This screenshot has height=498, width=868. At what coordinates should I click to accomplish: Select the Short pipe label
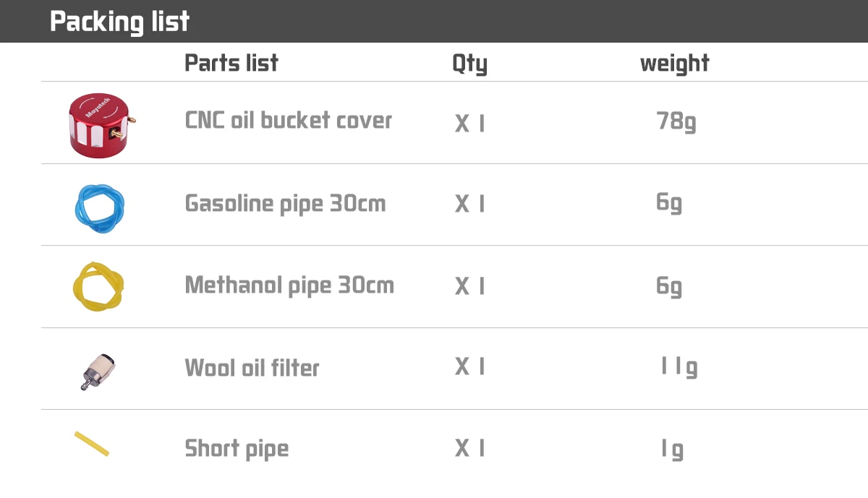coord(237,449)
